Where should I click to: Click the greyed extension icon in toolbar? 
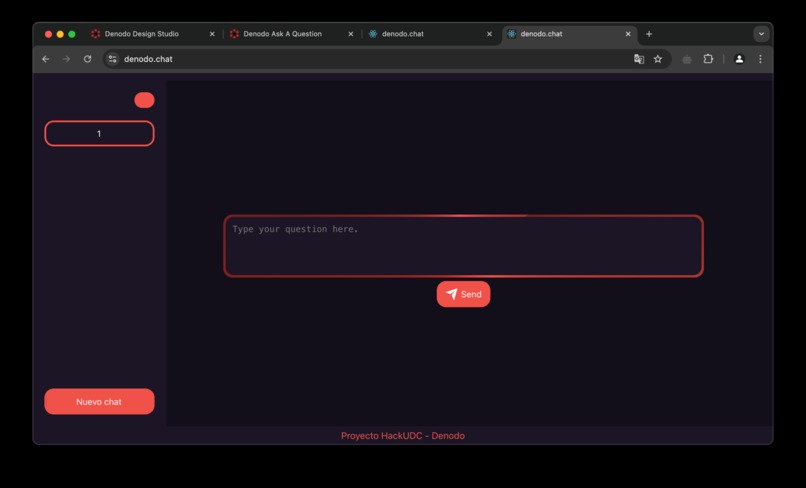[687, 60]
